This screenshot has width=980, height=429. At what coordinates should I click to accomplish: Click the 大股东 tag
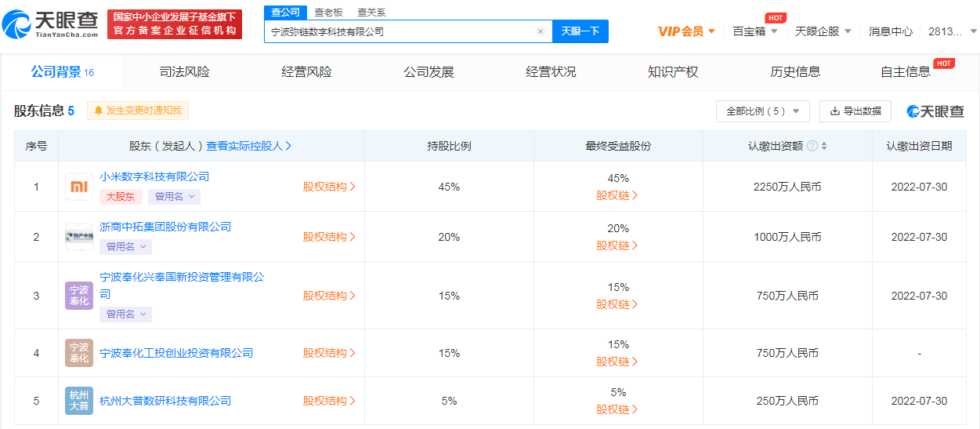(121, 197)
